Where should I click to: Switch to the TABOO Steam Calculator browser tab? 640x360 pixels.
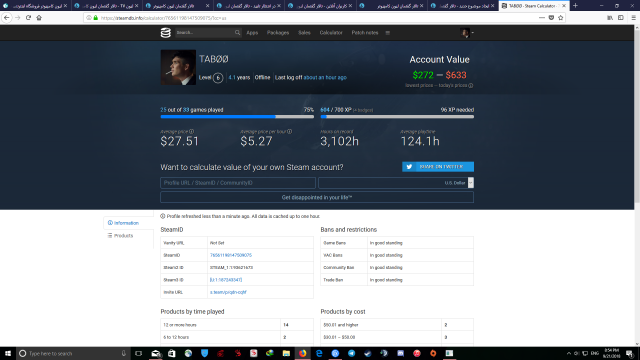pyautogui.click(x=533, y=6)
